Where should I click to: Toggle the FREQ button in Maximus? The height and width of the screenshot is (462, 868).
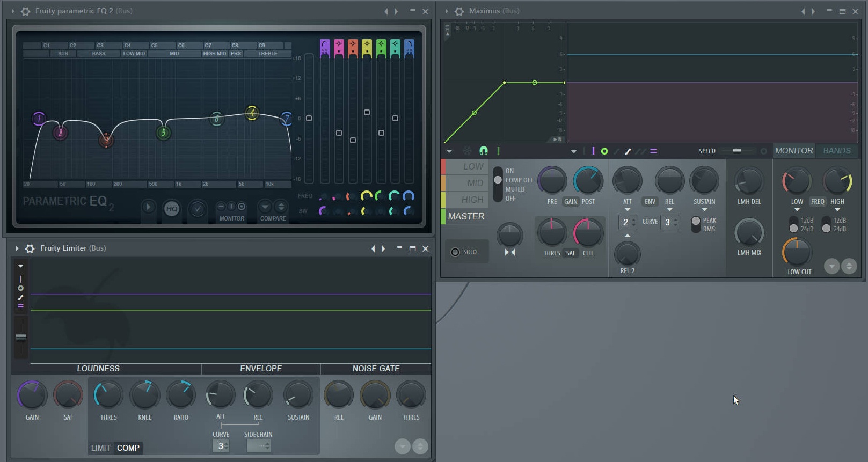click(818, 202)
